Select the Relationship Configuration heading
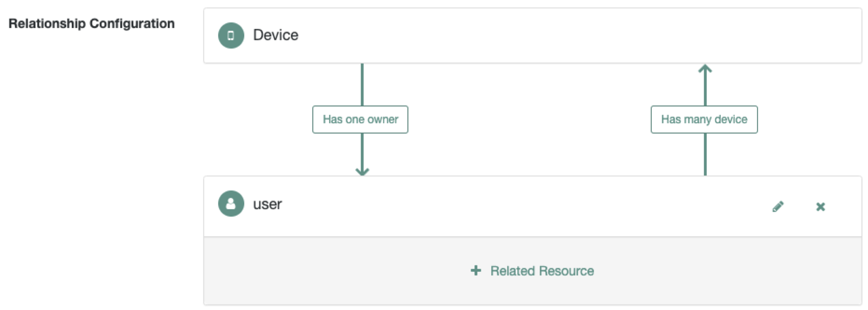868x310 pixels. pyautogui.click(x=91, y=23)
